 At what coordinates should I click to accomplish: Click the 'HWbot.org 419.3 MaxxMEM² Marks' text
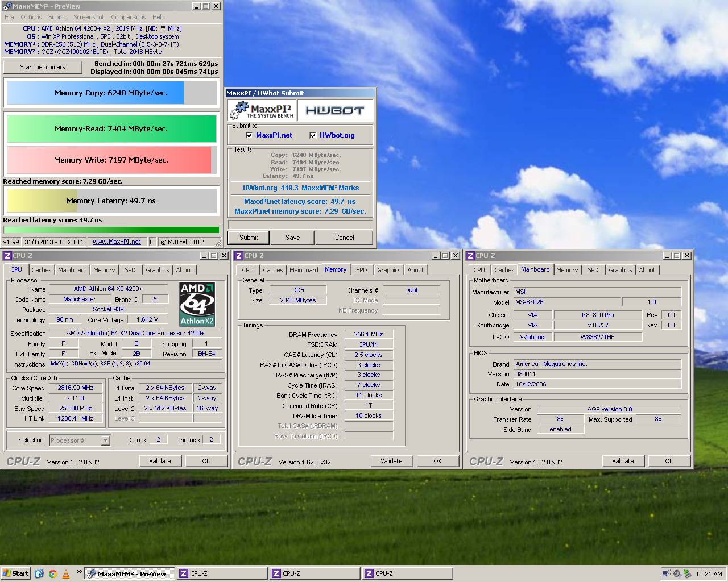301,188
